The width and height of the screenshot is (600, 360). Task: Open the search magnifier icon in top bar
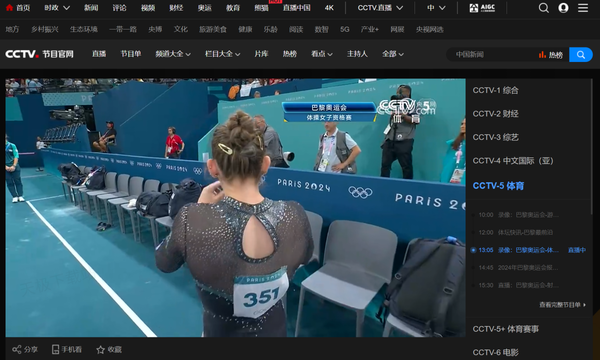(x=543, y=8)
